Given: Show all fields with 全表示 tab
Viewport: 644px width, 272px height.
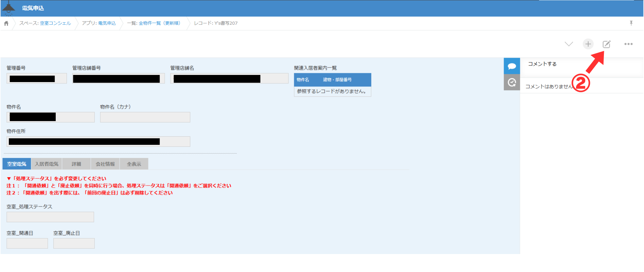Looking at the screenshot, I should click(134, 164).
